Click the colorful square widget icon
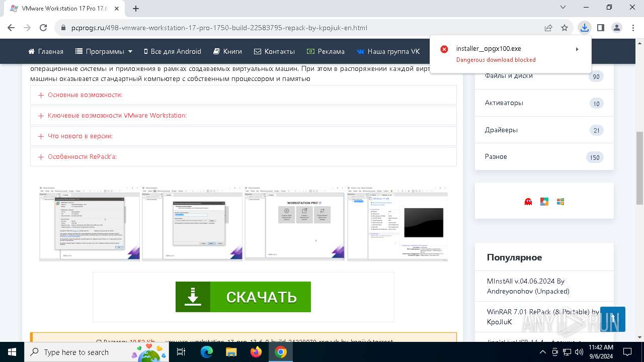Viewport: 644px width, 362px height. [544, 202]
